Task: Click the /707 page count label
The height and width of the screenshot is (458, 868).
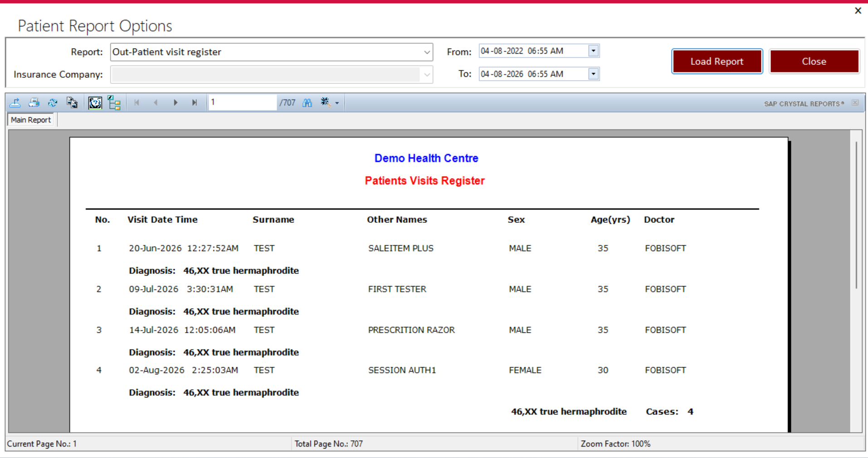Action: (x=288, y=103)
